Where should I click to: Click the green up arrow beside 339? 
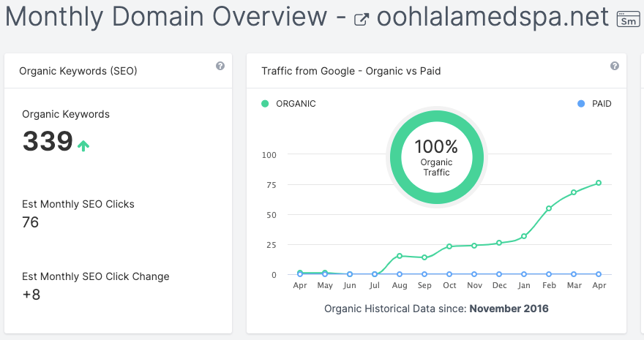click(83, 146)
